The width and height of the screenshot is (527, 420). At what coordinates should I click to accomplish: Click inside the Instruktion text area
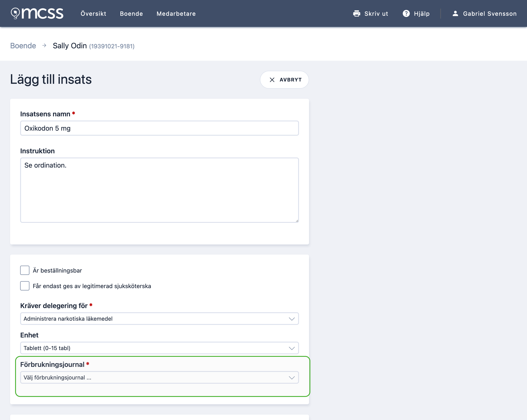click(x=159, y=190)
